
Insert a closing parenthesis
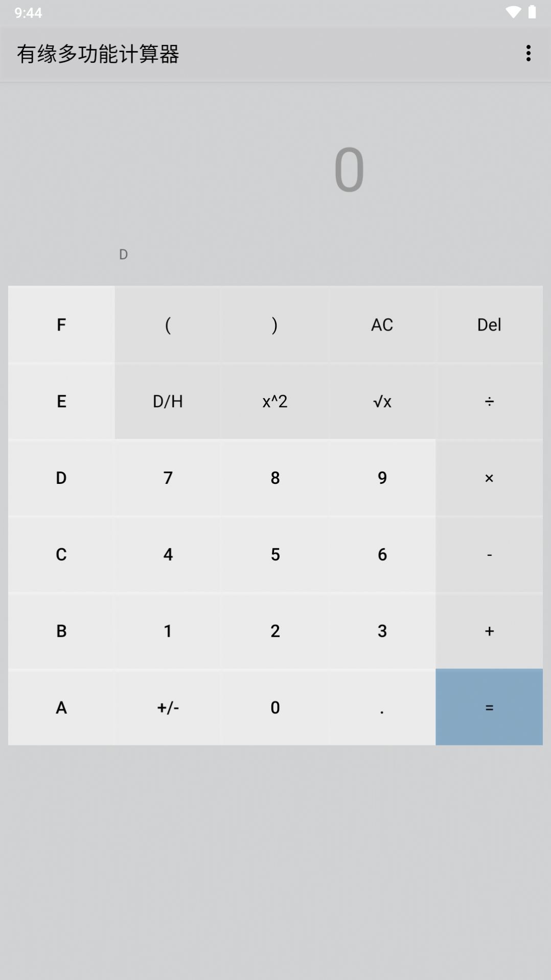click(x=275, y=324)
